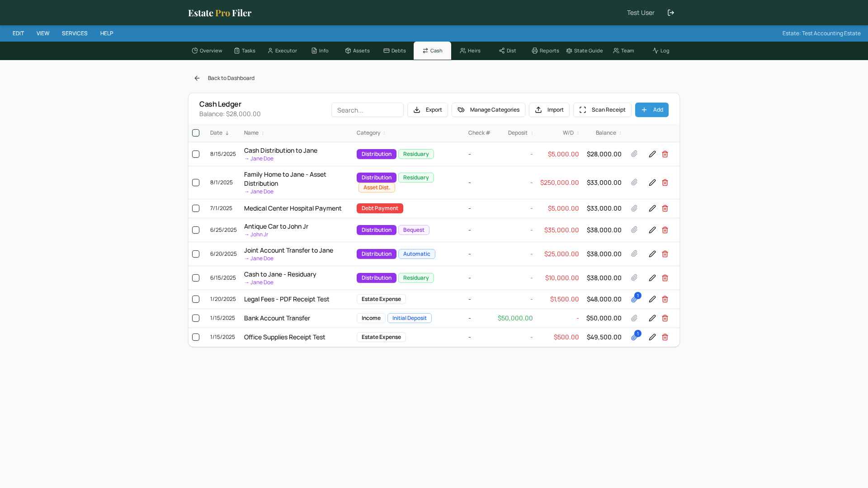Sort the ledger by Name column
868x488 pixels.
(254, 133)
